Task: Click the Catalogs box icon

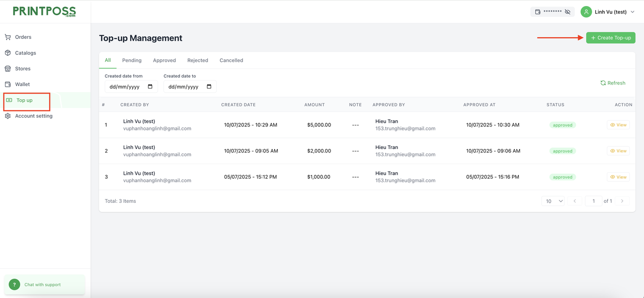Action: pyautogui.click(x=8, y=53)
